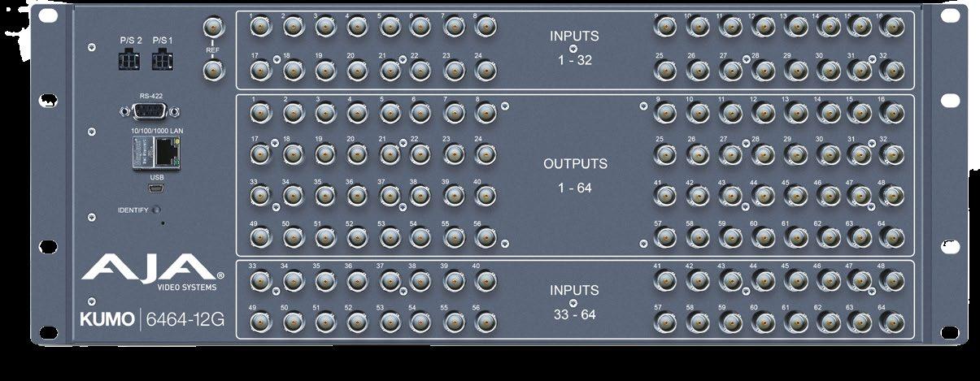The width and height of the screenshot is (980, 381).
Task: Select Output 41 BNC connector
Action: coord(666,195)
